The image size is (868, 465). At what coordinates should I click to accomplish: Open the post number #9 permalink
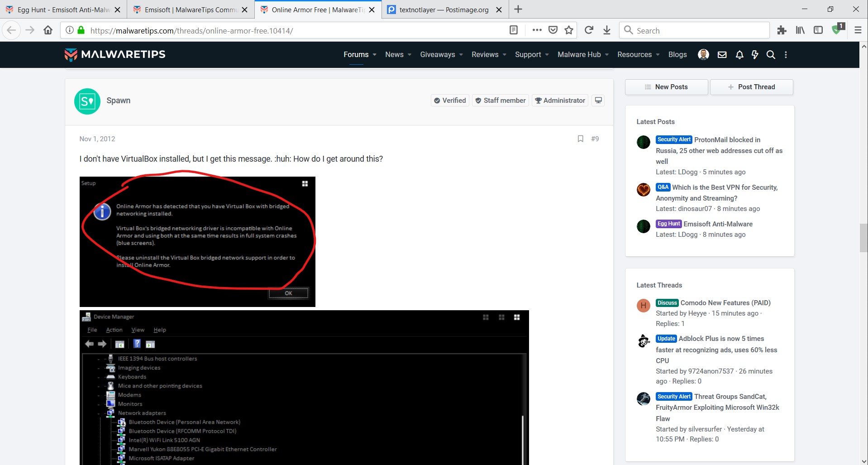coord(595,139)
